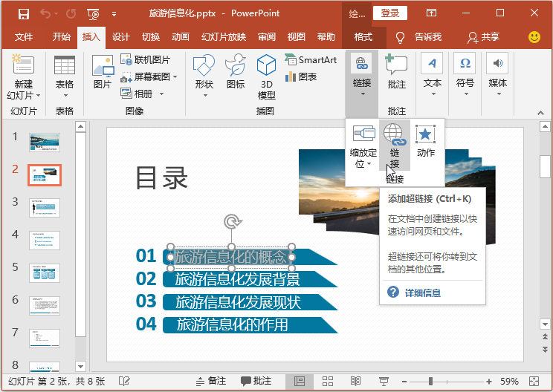Click thumbnail pane scroll down arrow
This screenshot has width=553, height=392.
81,366
